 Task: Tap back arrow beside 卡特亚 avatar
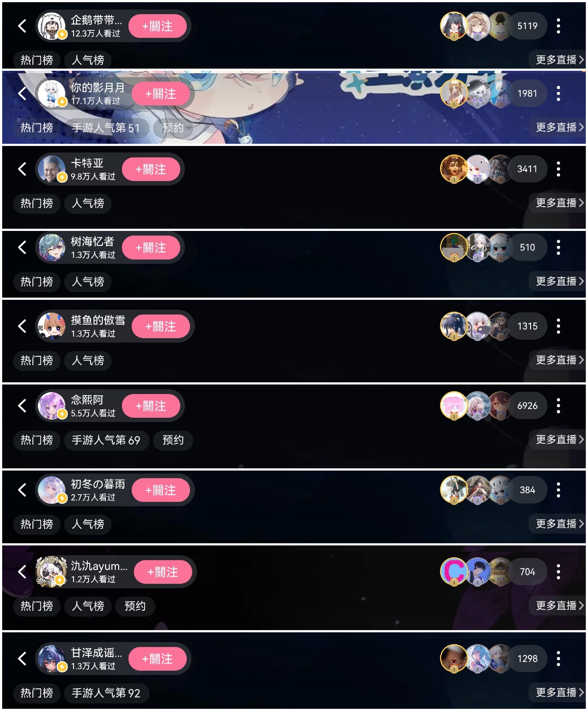[x=22, y=169]
